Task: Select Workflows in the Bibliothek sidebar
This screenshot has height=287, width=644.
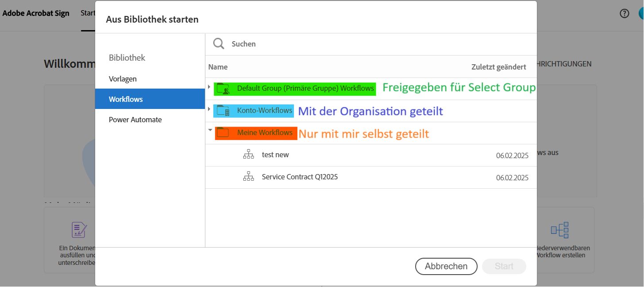Action: 150,99
